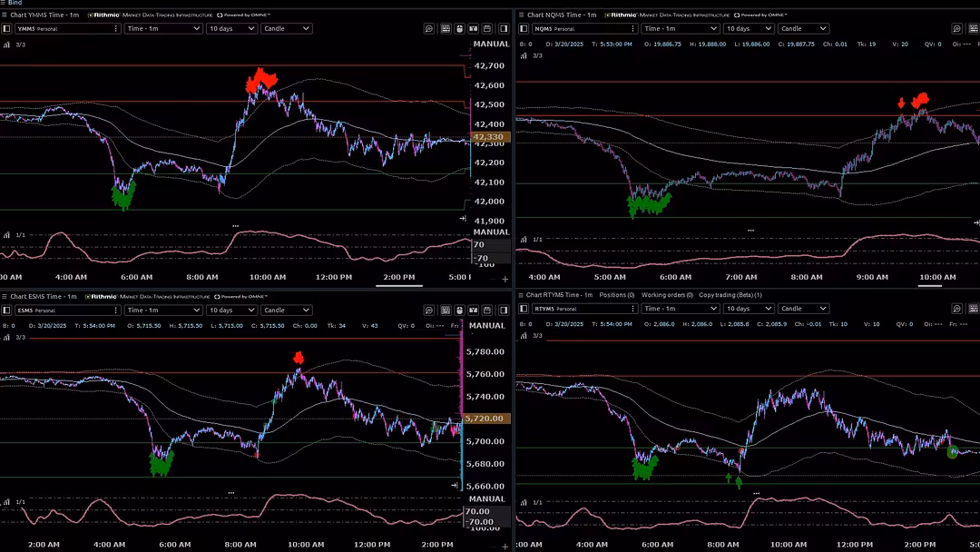
Task: Click save template icon in ESM5 toolbar
Action: 487,310
